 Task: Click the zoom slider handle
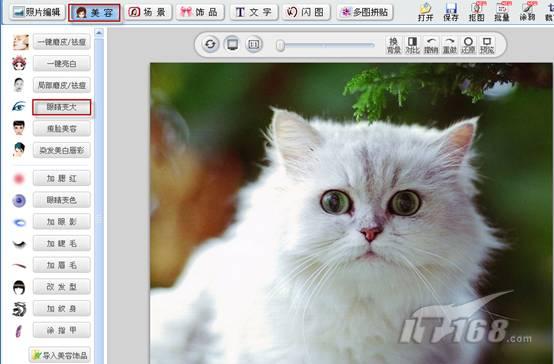[x=281, y=45]
